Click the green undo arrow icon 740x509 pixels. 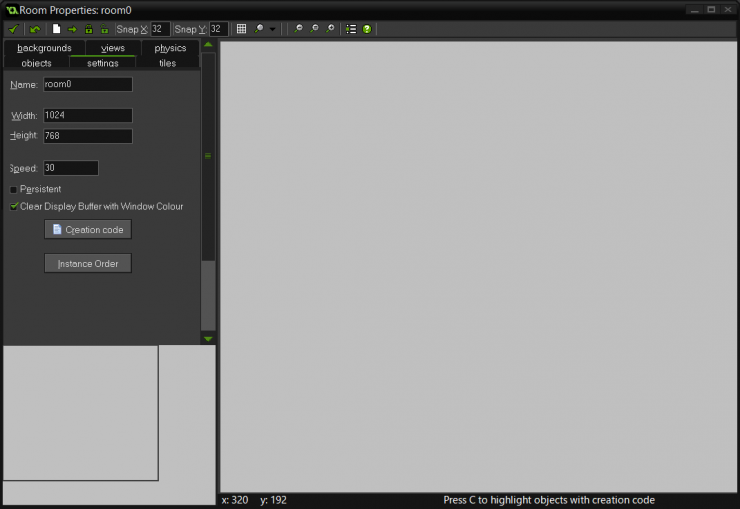click(34, 29)
